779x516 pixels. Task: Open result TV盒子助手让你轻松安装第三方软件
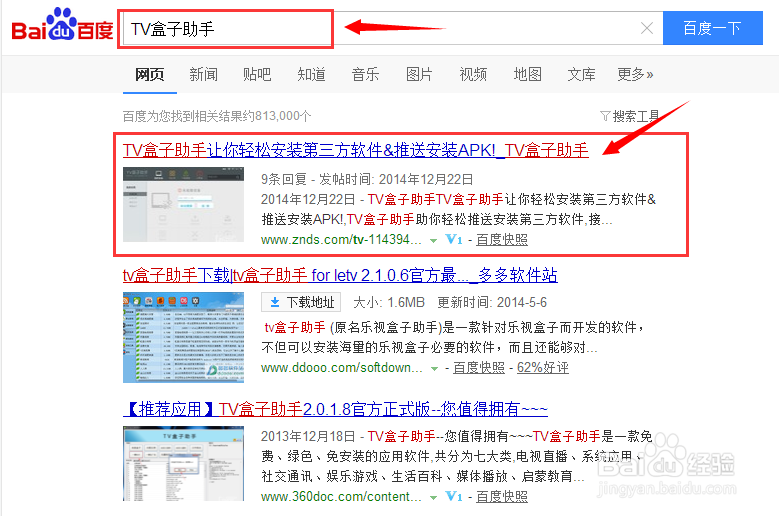pos(356,150)
